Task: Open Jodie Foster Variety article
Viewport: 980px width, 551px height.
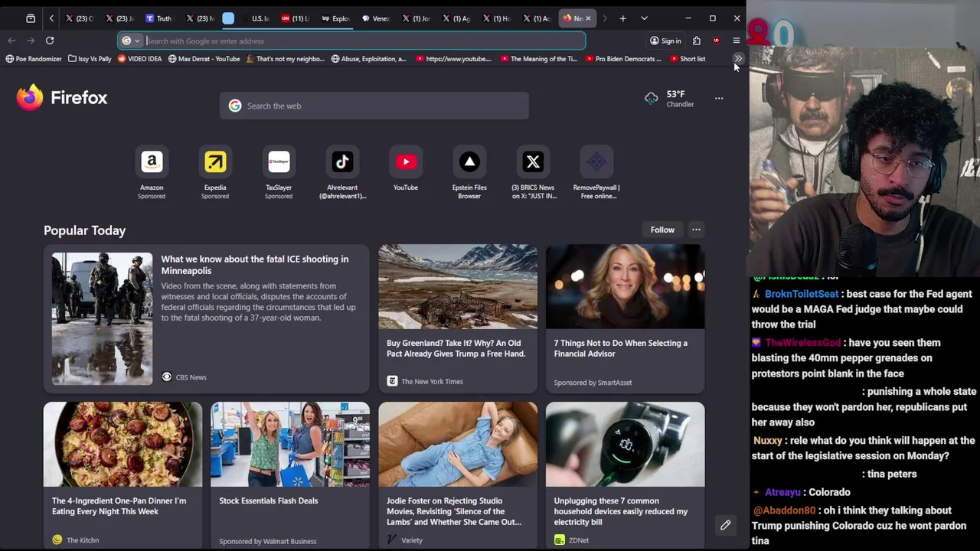Action: pos(457,476)
